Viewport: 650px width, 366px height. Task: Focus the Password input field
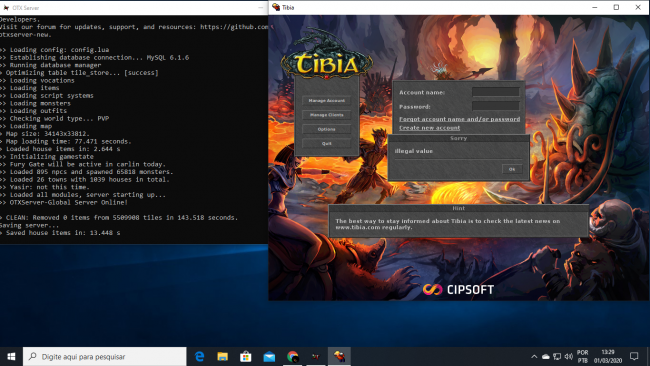coord(496,106)
